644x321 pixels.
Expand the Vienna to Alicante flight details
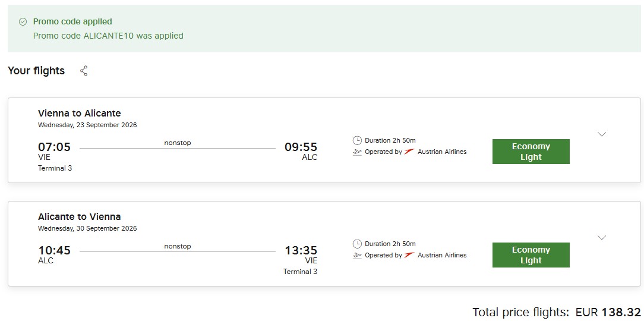pyautogui.click(x=601, y=134)
